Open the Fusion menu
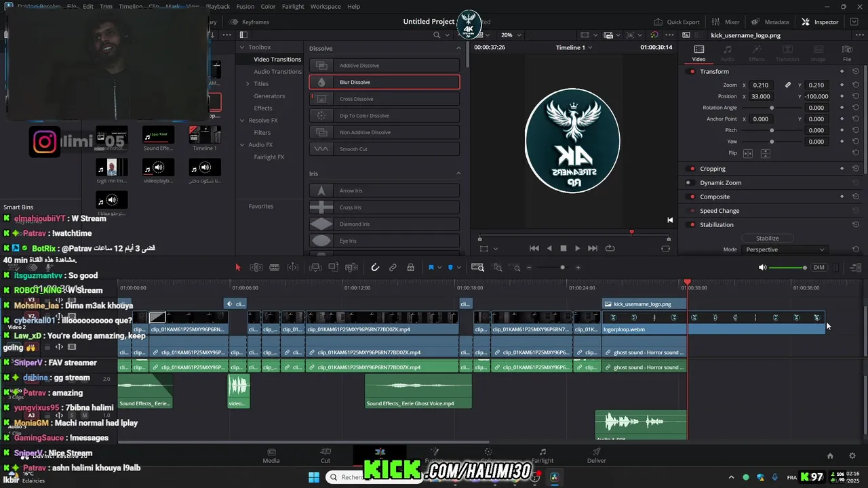868x488 pixels. pyautogui.click(x=245, y=6)
